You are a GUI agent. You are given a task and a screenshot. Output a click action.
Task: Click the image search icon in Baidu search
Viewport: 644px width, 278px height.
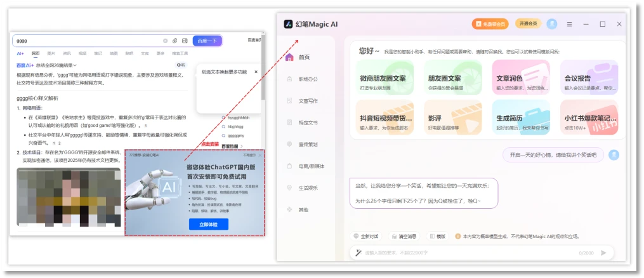tap(185, 41)
